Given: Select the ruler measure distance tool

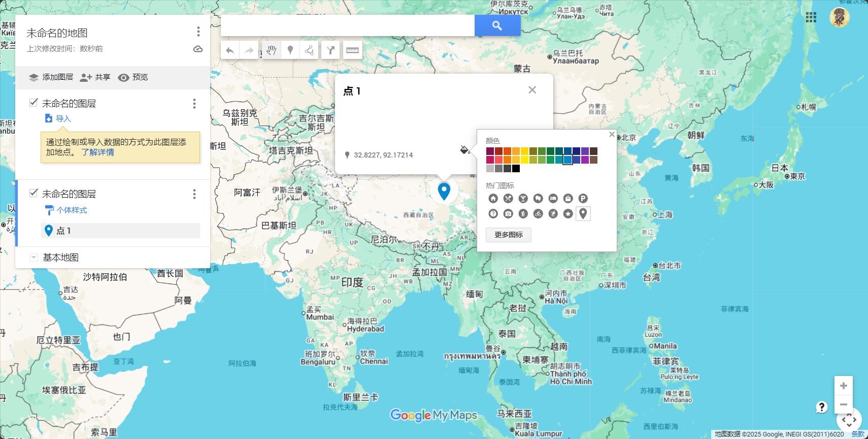Looking at the screenshot, I should [x=352, y=50].
